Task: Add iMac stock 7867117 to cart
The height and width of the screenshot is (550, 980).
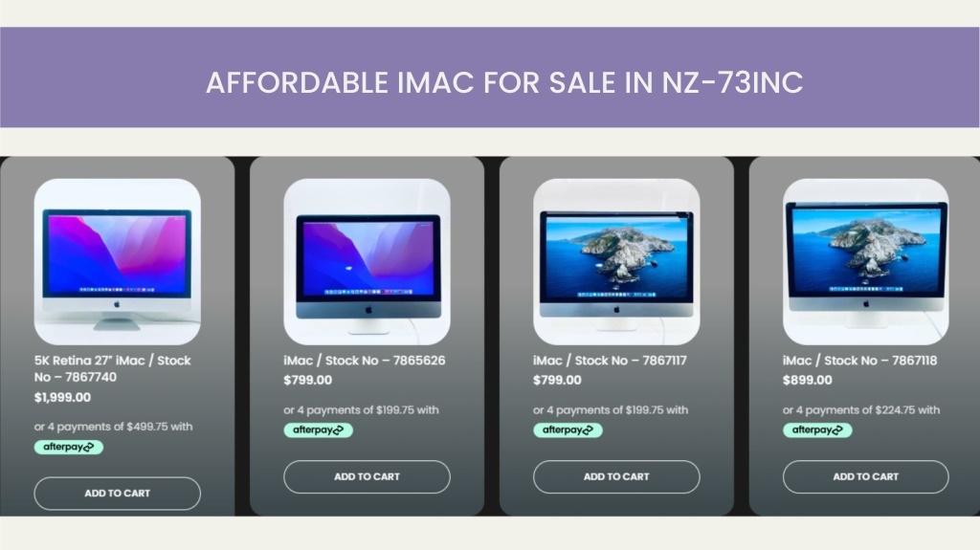Action: click(x=616, y=476)
